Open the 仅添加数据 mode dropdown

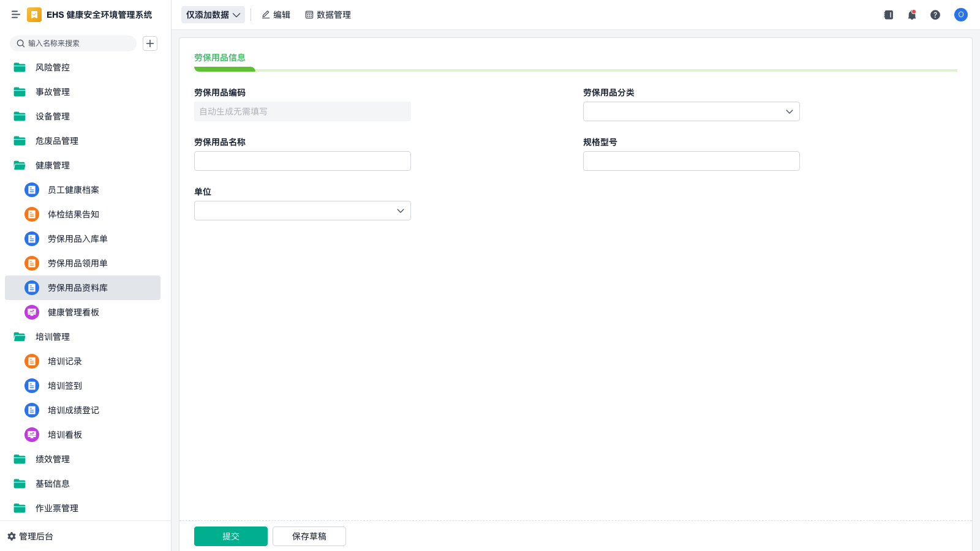213,15
